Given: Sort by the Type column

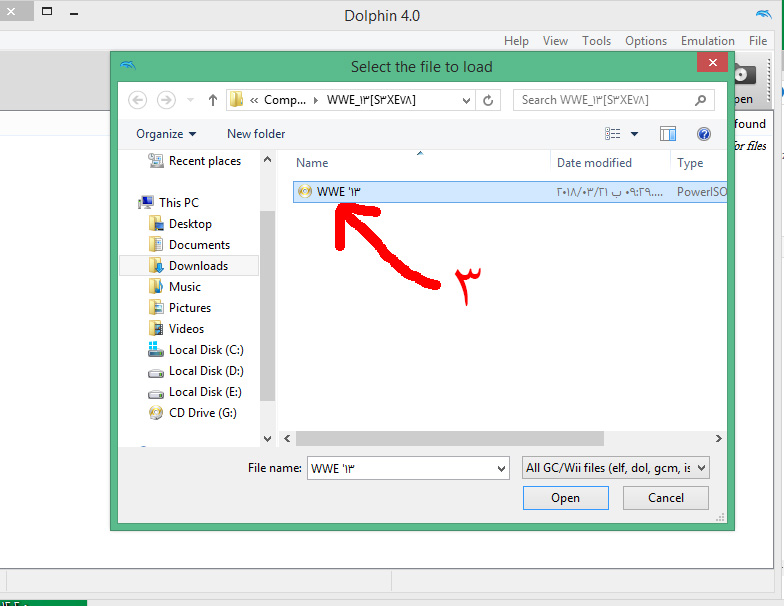Looking at the screenshot, I should tap(690, 163).
